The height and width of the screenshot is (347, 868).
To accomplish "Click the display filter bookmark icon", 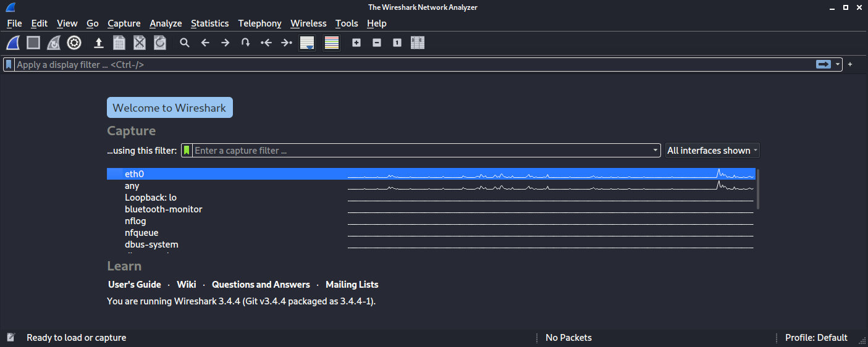I will 9,64.
